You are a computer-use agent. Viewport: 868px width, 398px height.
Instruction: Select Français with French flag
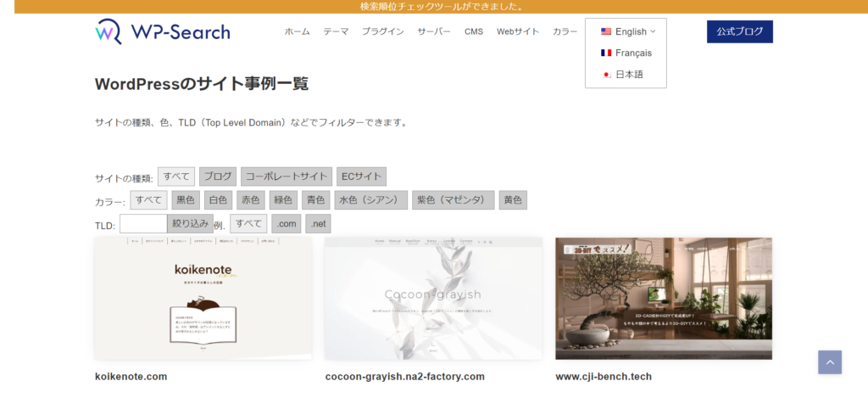point(626,53)
